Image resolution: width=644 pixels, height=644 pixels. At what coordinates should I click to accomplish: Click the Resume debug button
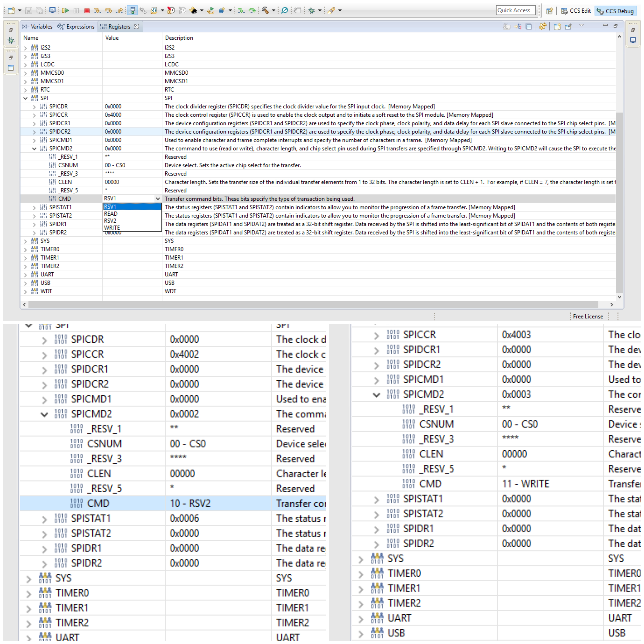coord(65,11)
